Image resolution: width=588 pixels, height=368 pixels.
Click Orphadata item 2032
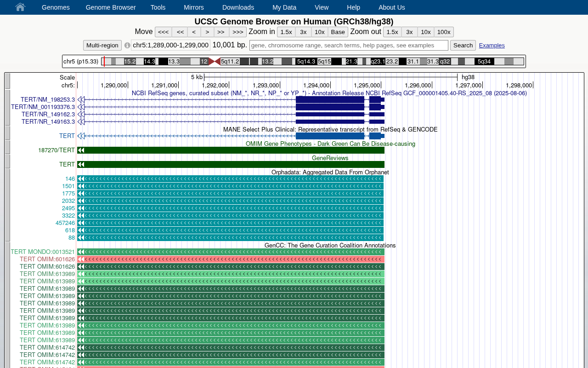point(68,201)
